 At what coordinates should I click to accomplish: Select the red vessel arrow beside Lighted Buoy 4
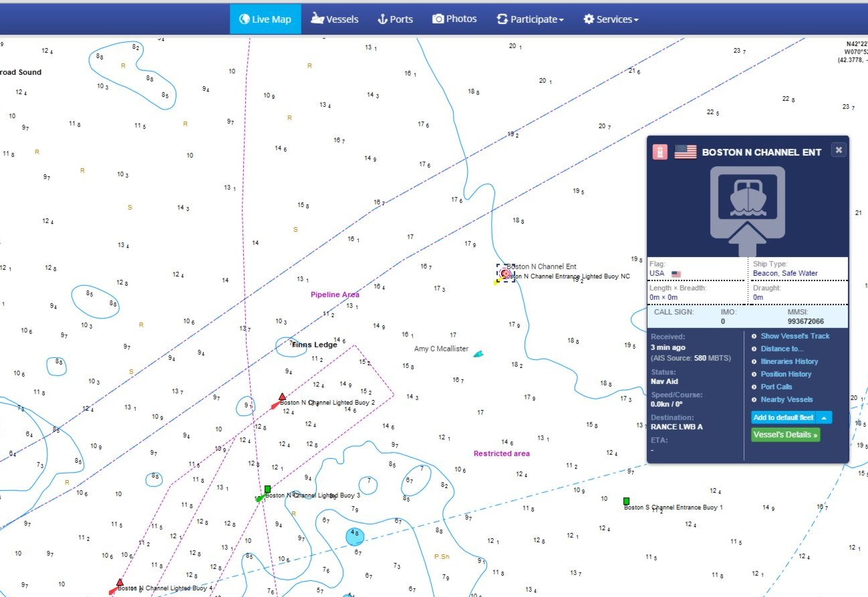tap(113, 591)
